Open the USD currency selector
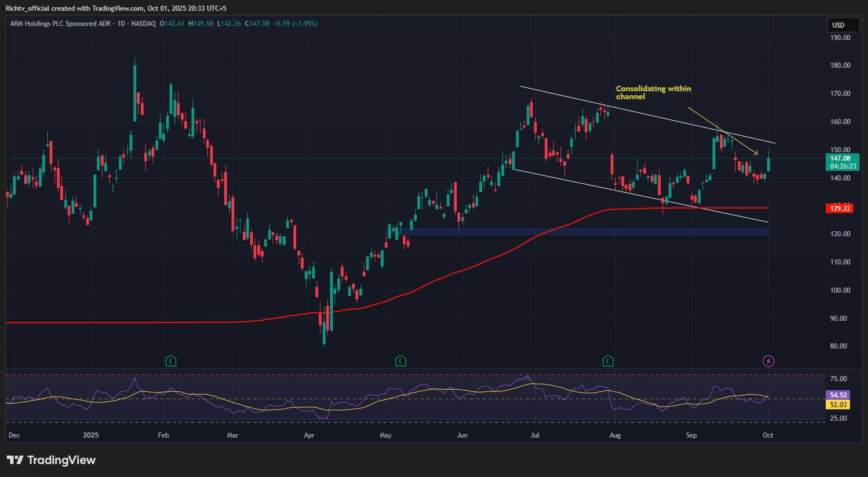This screenshot has width=868, height=477. (843, 25)
